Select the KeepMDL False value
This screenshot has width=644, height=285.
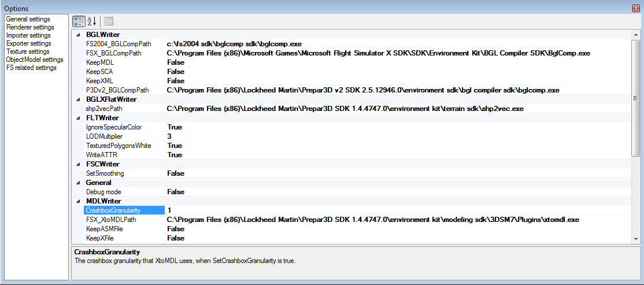(x=176, y=62)
